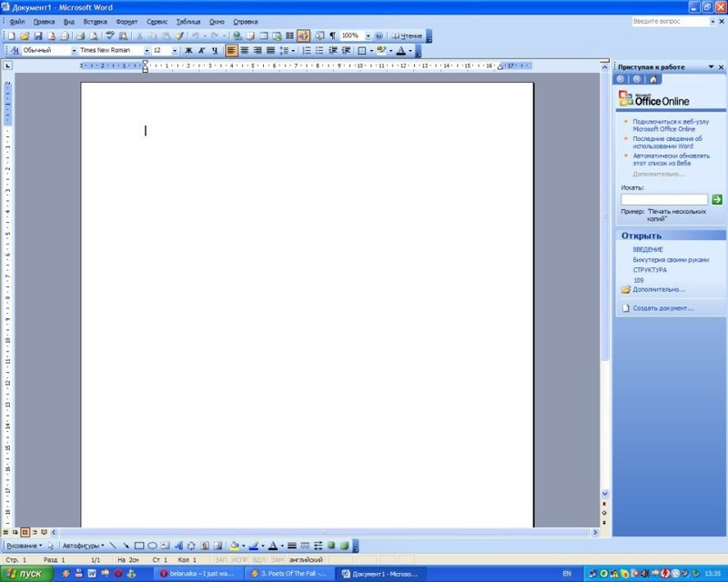This screenshot has height=582, width=728.
Task: Open the zoom 100% dropdown
Action: (x=368, y=35)
